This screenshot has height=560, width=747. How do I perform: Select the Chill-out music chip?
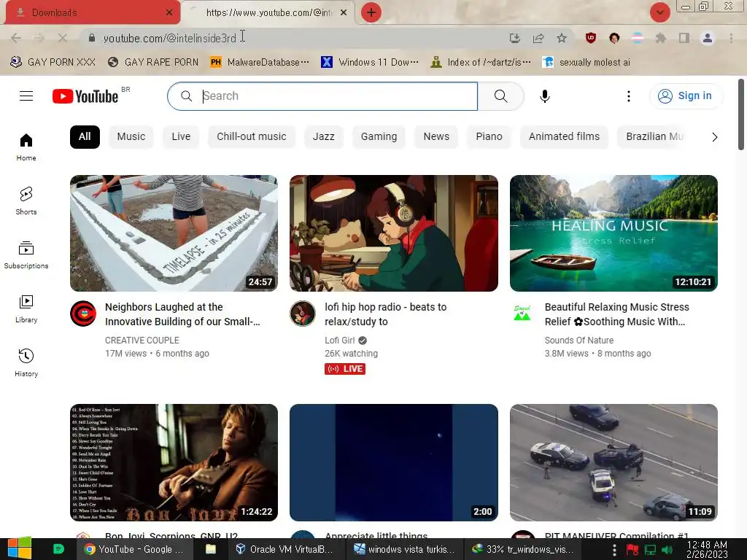click(252, 136)
